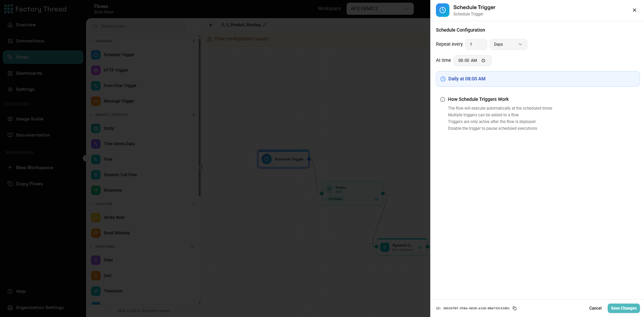This screenshot has width=644, height=317.
Task: Pick the Response node icon
Action: pos(96,190)
